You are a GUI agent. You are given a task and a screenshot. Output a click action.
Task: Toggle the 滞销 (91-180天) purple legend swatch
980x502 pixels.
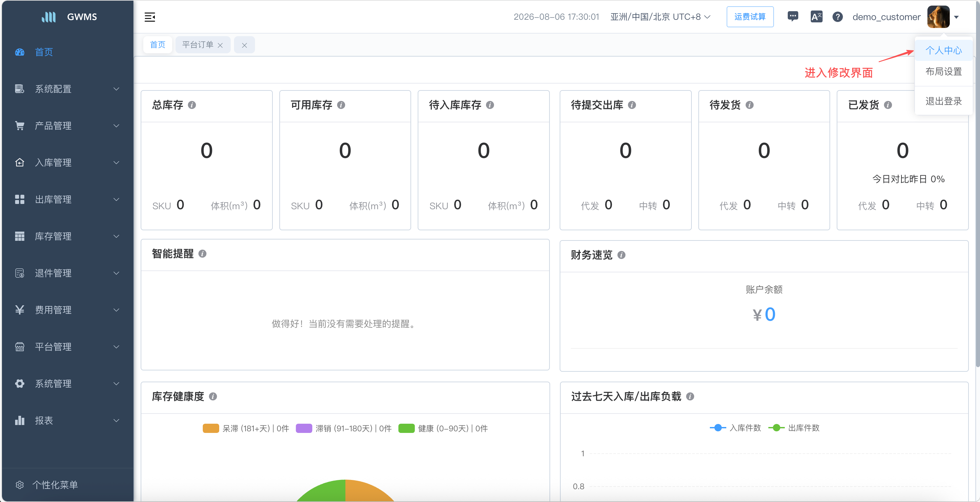coord(304,429)
